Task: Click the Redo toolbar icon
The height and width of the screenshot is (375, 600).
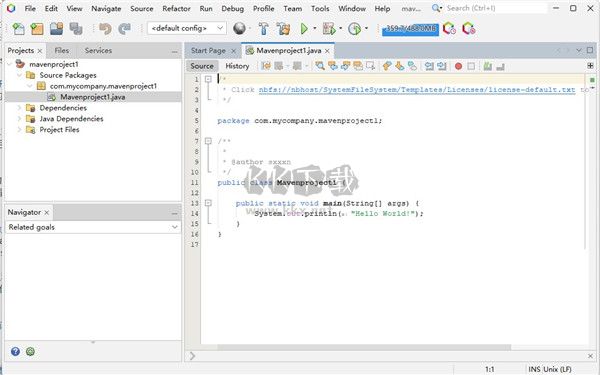Action: coord(124,29)
